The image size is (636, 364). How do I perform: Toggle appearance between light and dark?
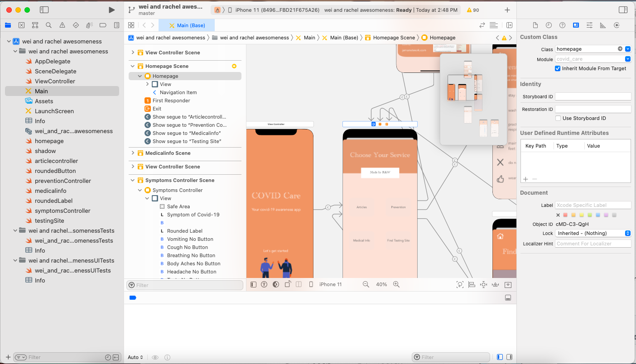pyautogui.click(x=276, y=284)
